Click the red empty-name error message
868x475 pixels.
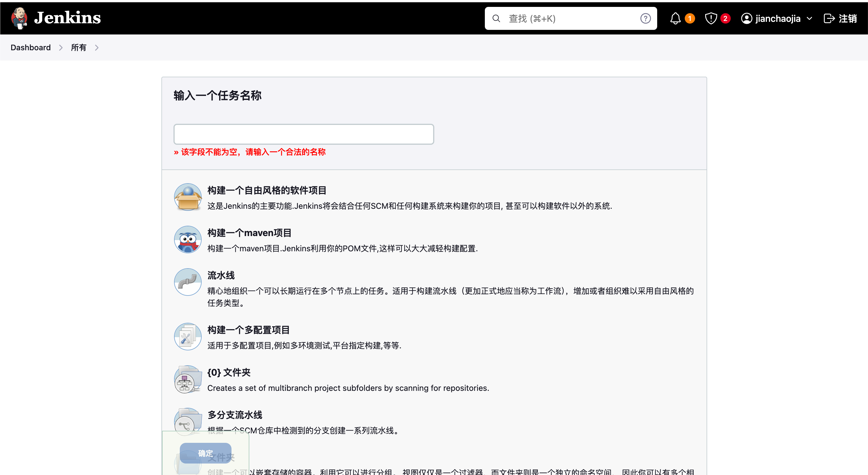pyautogui.click(x=250, y=152)
